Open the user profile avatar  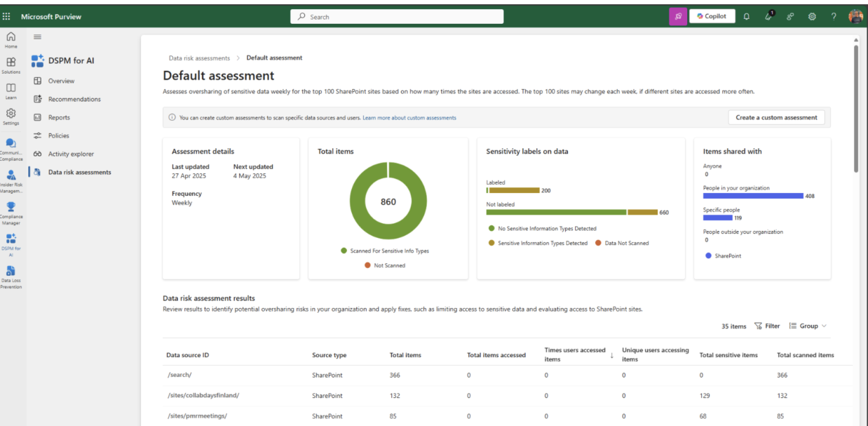pyautogui.click(x=855, y=16)
